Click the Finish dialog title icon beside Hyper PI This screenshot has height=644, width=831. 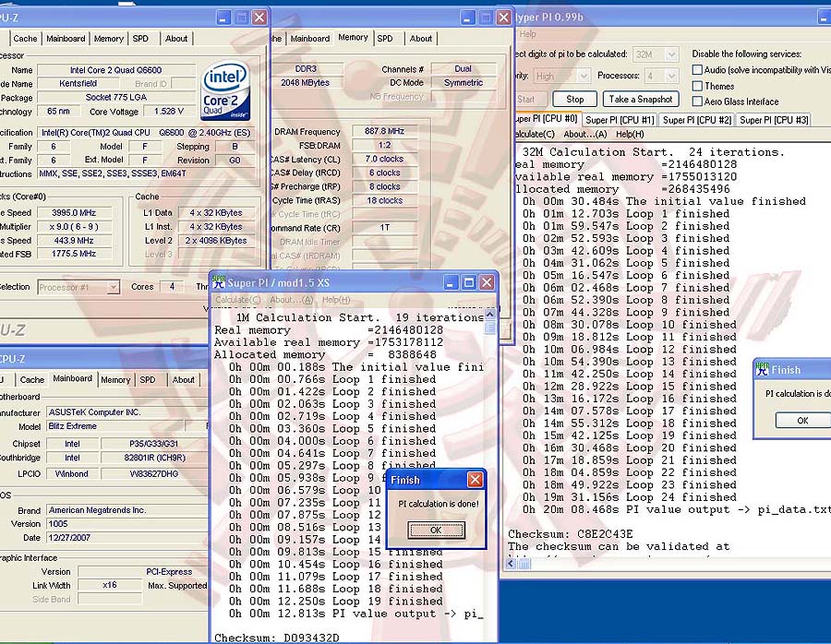click(762, 369)
